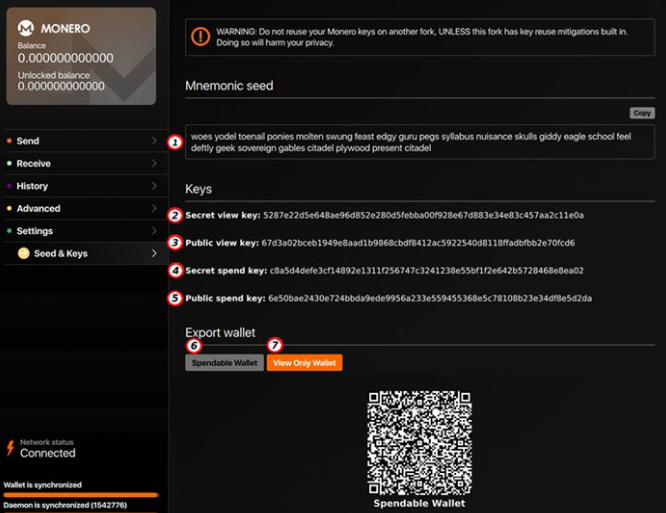Click the purple dot beside History
This screenshot has width=666, height=513.
(9, 186)
